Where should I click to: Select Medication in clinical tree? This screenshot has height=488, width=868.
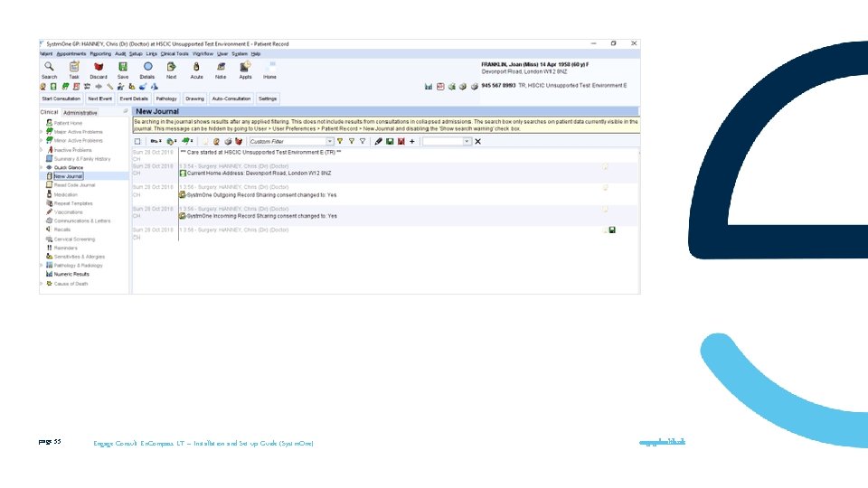coord(65,195)
